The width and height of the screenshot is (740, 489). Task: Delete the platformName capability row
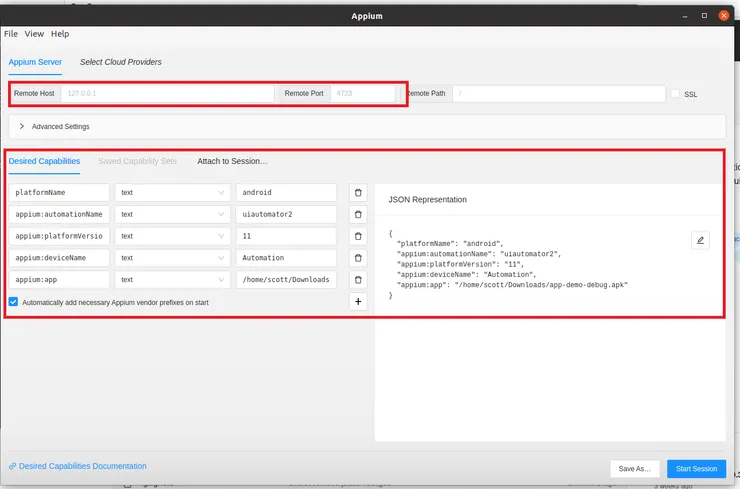click(358, 192)
